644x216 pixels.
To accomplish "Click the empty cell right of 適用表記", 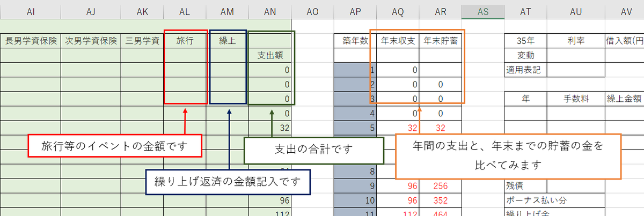I will 576,69.
